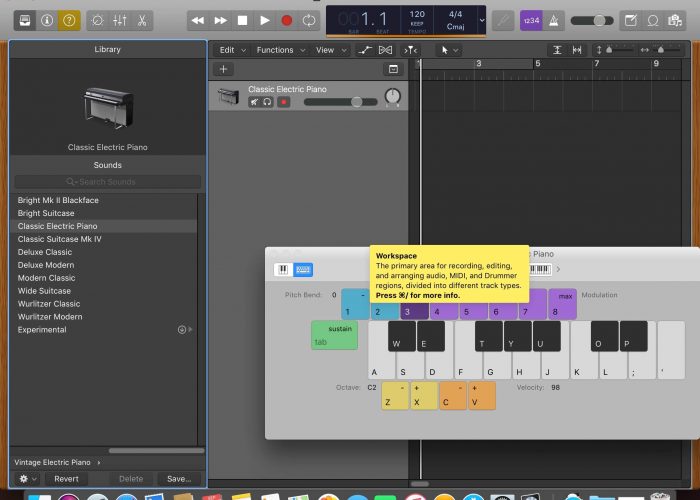Select Wurlitzer Classic sound
This screenshot has width=700, height=500.
(103, 304)
